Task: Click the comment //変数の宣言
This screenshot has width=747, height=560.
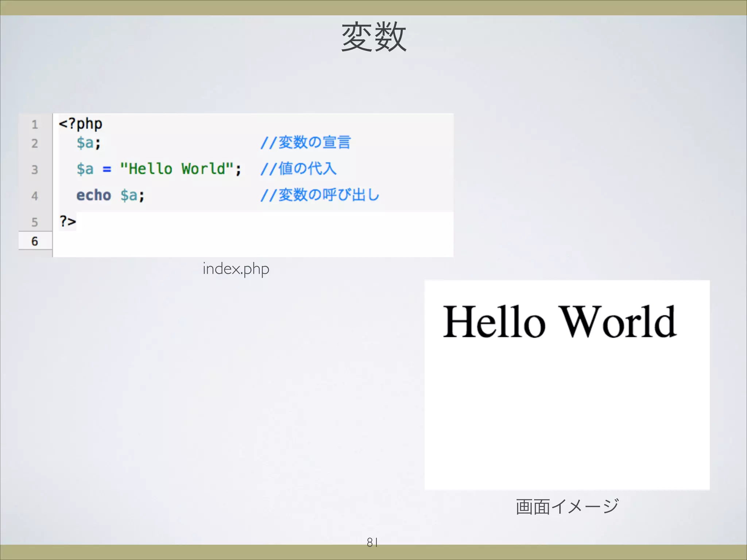Action: click(305, 142)
